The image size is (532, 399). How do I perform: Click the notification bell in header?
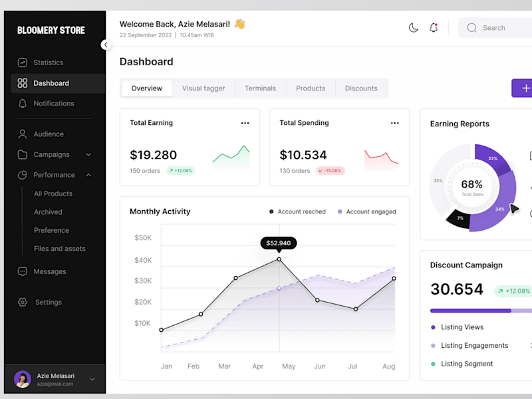(x=434, y=27)
